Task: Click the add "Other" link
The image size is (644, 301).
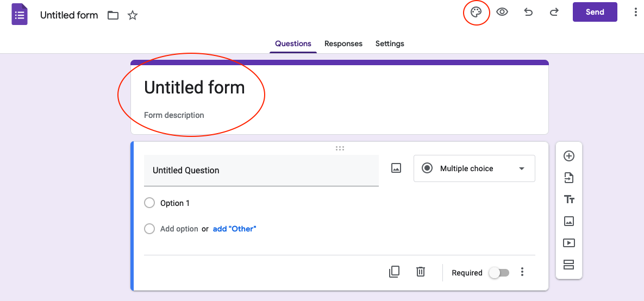Action: pos(234,229)
